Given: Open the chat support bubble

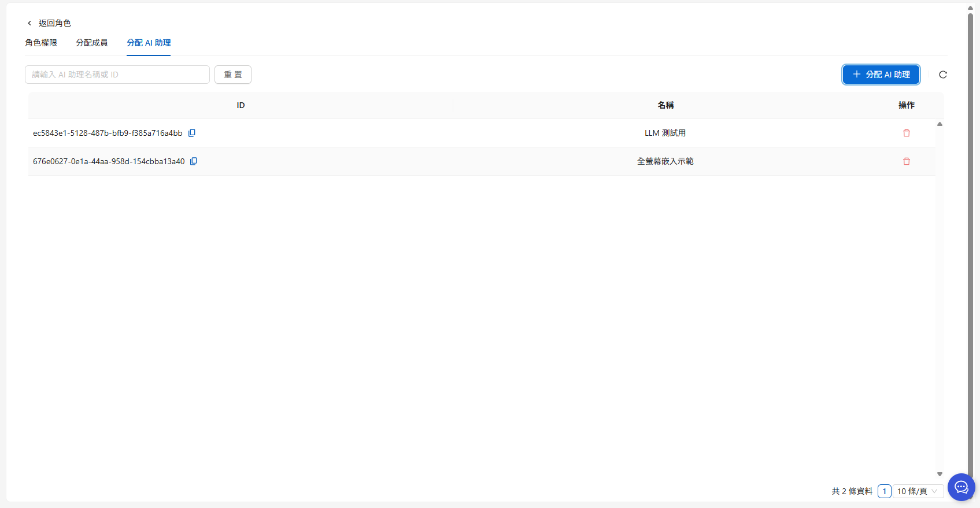Looking at the screenshot, I should click(x=961, y=487).
